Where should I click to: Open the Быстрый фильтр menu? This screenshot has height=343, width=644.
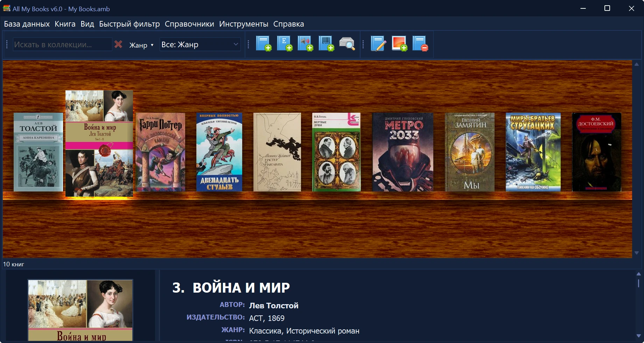[129, 24]
